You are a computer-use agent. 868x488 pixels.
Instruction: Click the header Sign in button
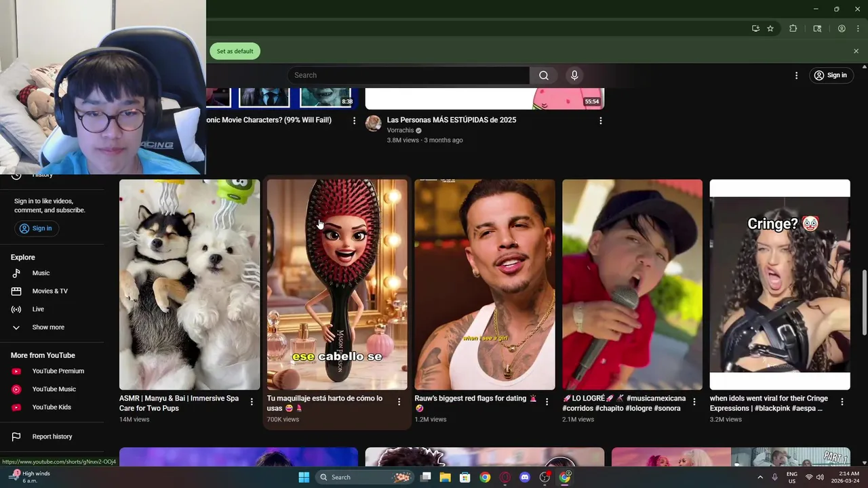[x=831, y=75]
